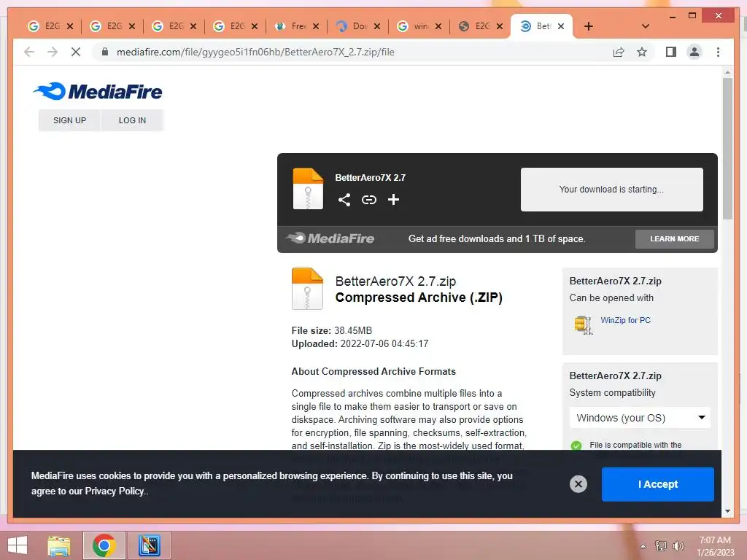This screenshot has height=560, width=747.
Task: Share this page icon in address bar
Action: 619,52
